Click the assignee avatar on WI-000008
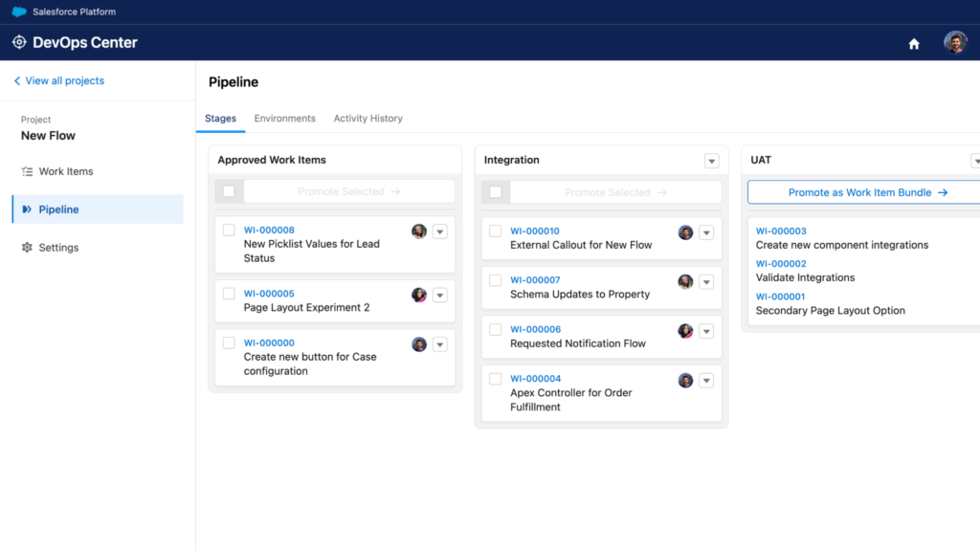The image size is (980, 551). click(419, 231)
